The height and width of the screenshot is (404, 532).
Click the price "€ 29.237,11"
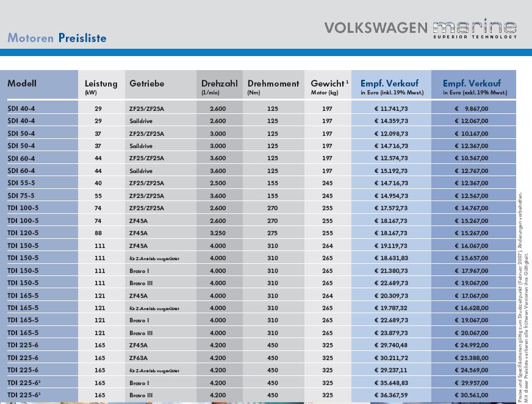391,370
